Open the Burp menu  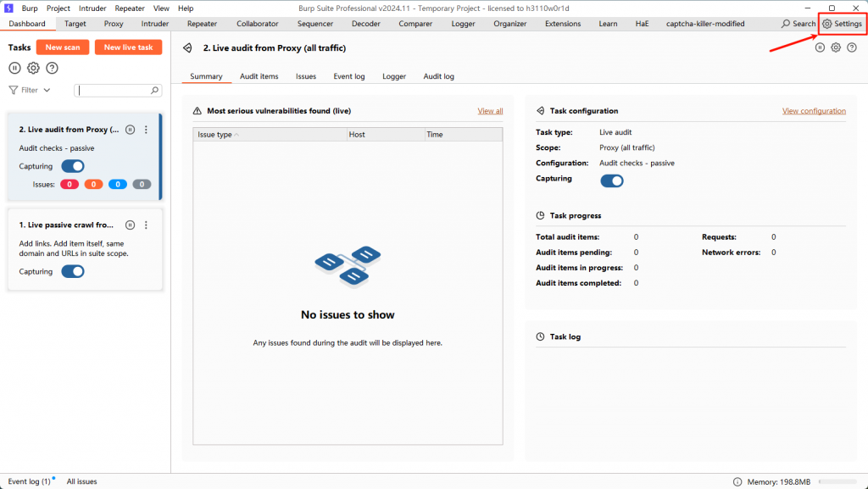pos(30,8)
